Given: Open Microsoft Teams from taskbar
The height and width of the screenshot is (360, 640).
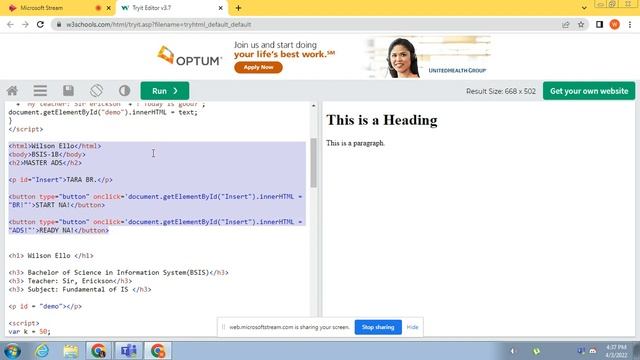Looking at the screenshot, I should [x=129, y=351].
